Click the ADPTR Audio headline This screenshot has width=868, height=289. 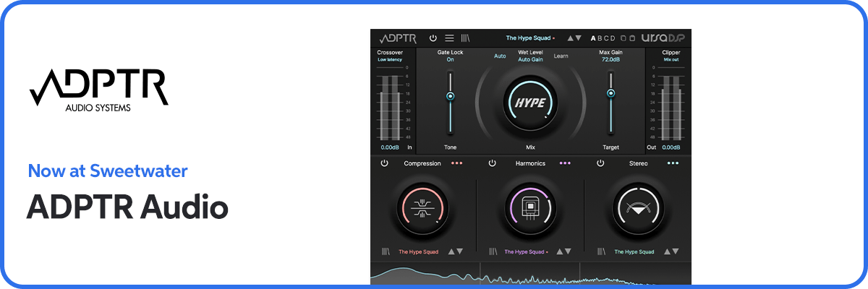127,207
